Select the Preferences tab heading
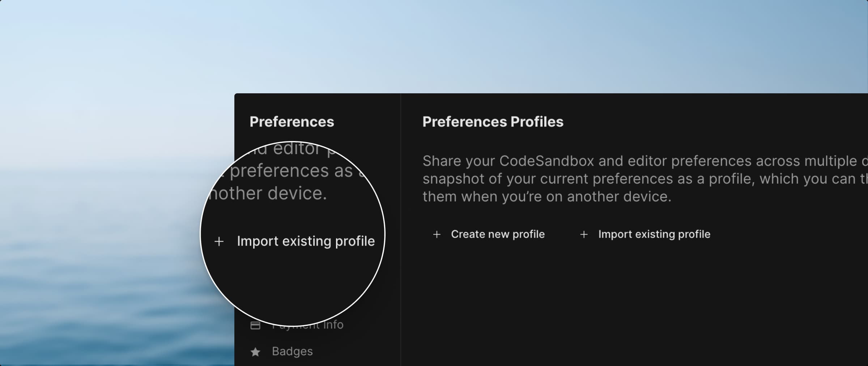 (292, 122)
